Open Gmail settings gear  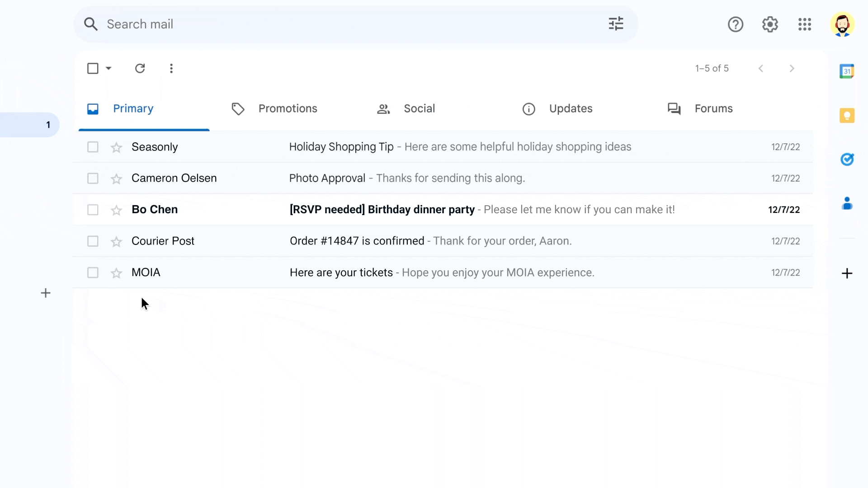coord(770,24)
